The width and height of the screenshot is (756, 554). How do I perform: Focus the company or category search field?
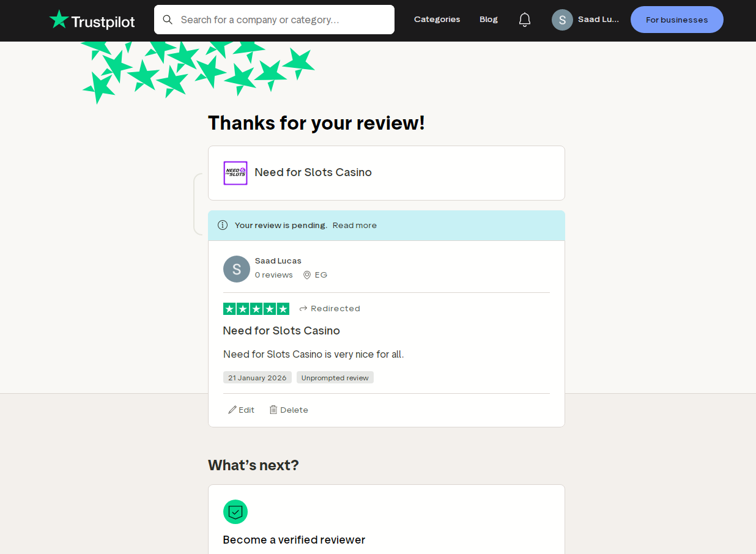pos(274,20)
